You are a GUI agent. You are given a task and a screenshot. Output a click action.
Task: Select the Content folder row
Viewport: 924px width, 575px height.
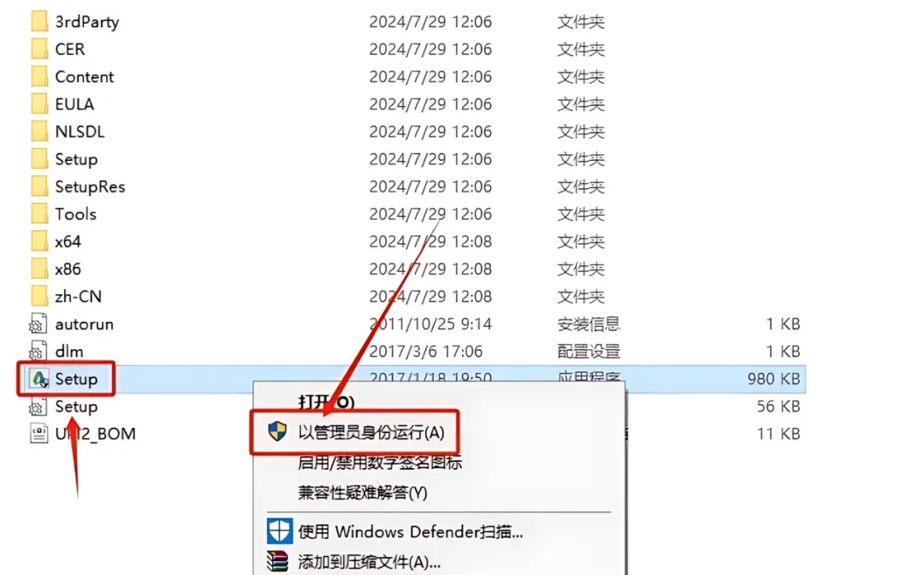click(412, 77)
